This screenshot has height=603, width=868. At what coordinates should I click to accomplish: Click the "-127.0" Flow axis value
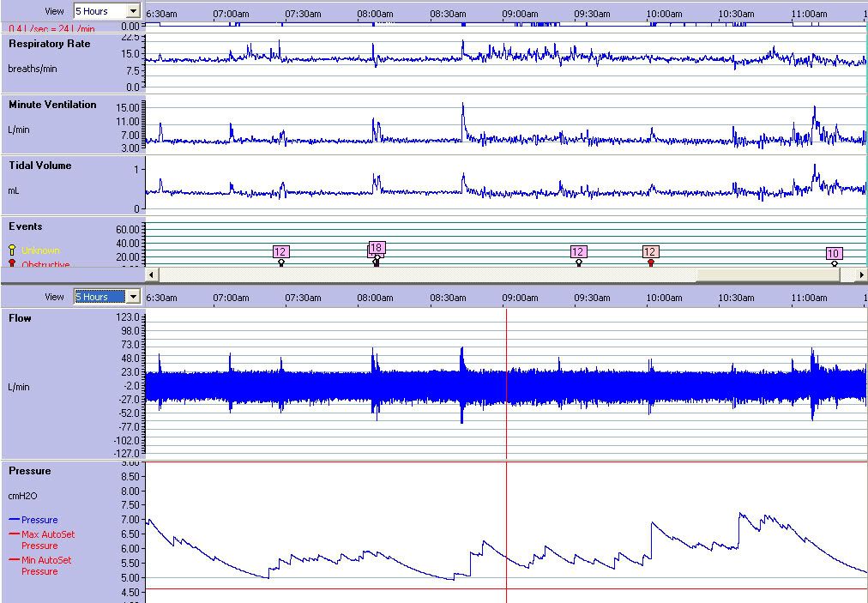(x=127, y=454)
